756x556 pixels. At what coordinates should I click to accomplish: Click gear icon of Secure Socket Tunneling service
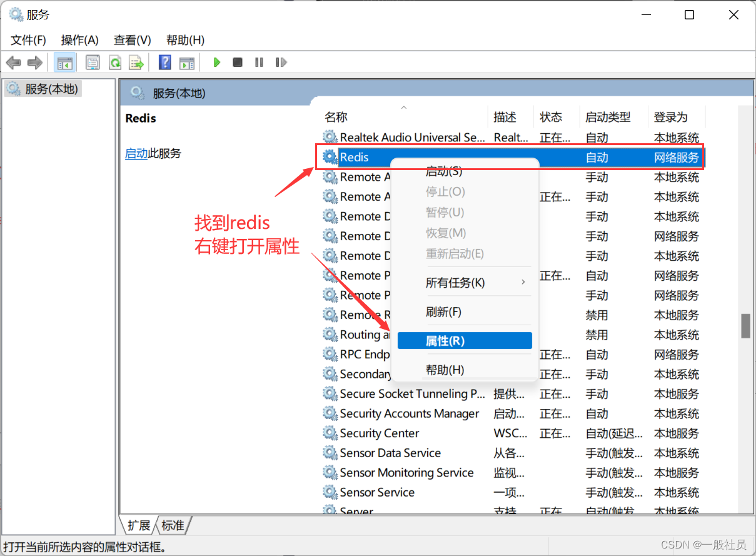(330, 393)
